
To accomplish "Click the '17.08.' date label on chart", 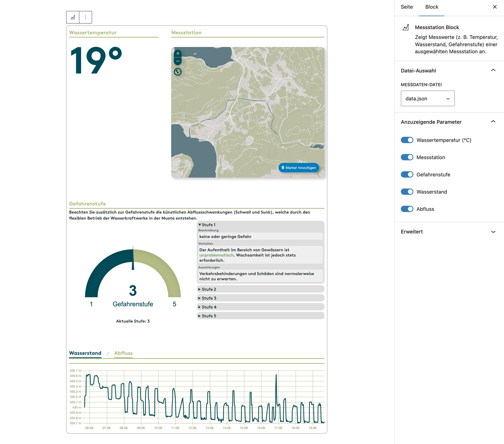I will 278,428.
